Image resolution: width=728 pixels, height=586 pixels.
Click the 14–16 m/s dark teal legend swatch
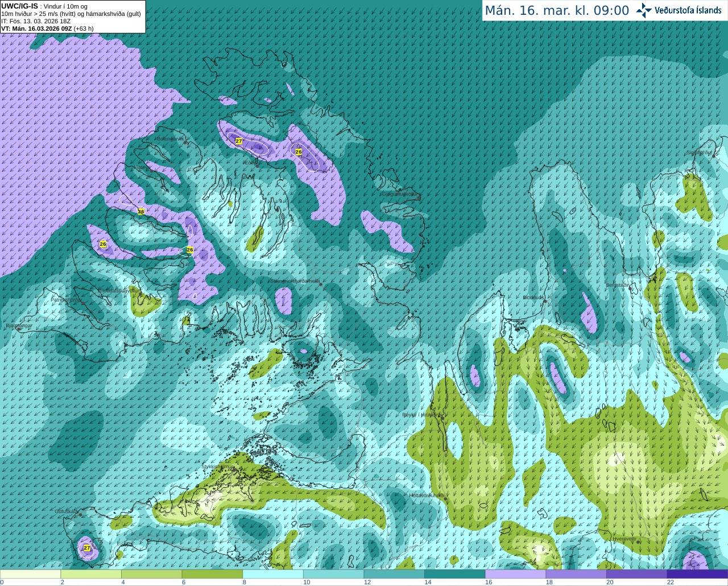tap(455, 574)
